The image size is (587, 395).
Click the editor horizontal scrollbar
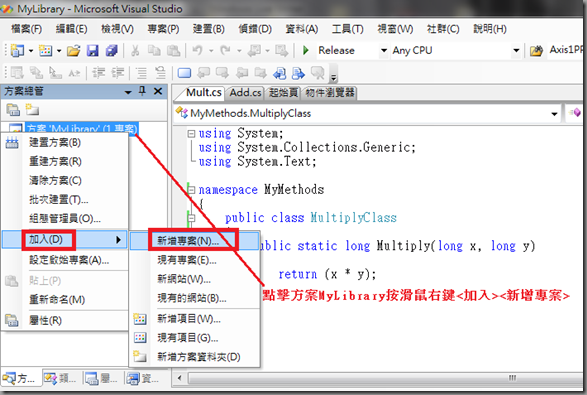(378, 378)
